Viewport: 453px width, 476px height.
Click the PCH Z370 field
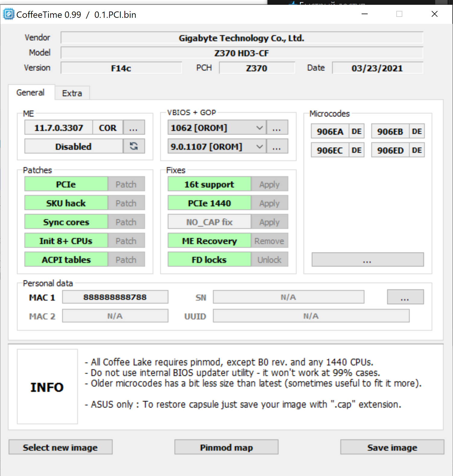tap(257, 68)
